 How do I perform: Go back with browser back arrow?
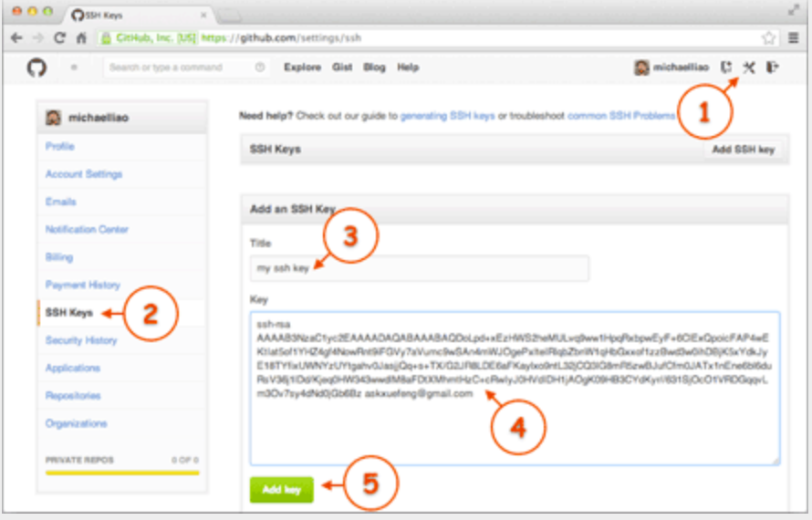click(x=16, y=37)
